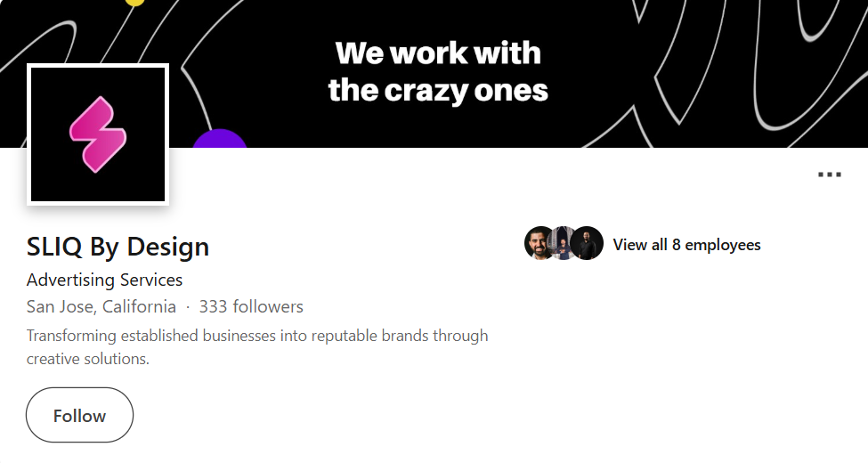Click the middle employee avatar

563,243
